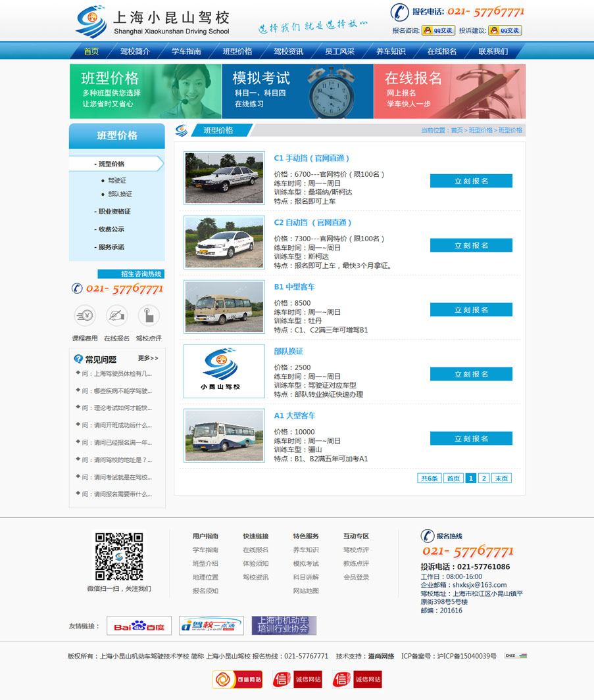Click the 课程费用 money icon
The image size is (594, 700).
[x=84, y=315]
